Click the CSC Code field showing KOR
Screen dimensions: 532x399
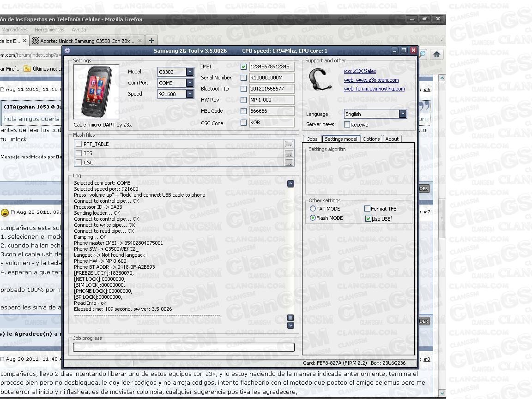tap(272, 122)
